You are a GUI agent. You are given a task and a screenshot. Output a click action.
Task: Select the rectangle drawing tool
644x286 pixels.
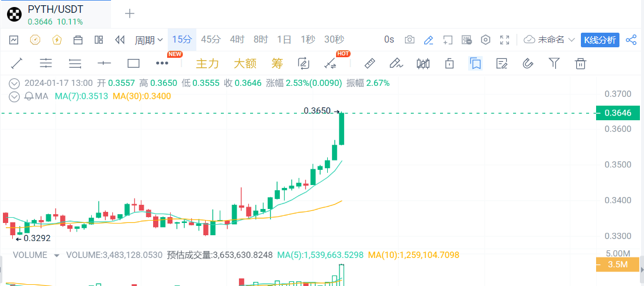[133, 63]
